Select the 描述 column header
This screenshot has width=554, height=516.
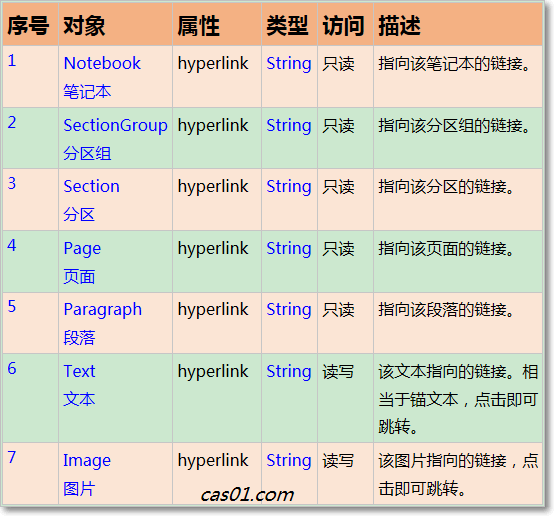[399, 25]
